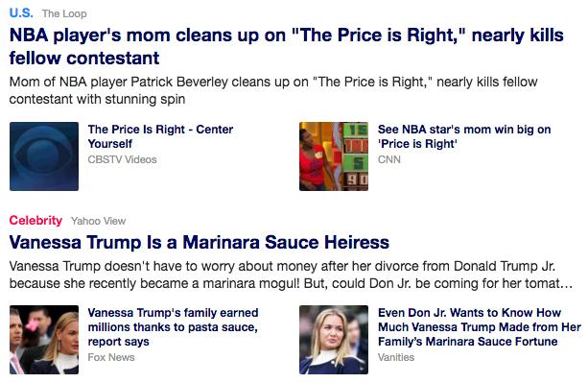Viewport: 588px width, 383px height.
Task: Click the Yahoo View source label
Action: click(98, 222)
